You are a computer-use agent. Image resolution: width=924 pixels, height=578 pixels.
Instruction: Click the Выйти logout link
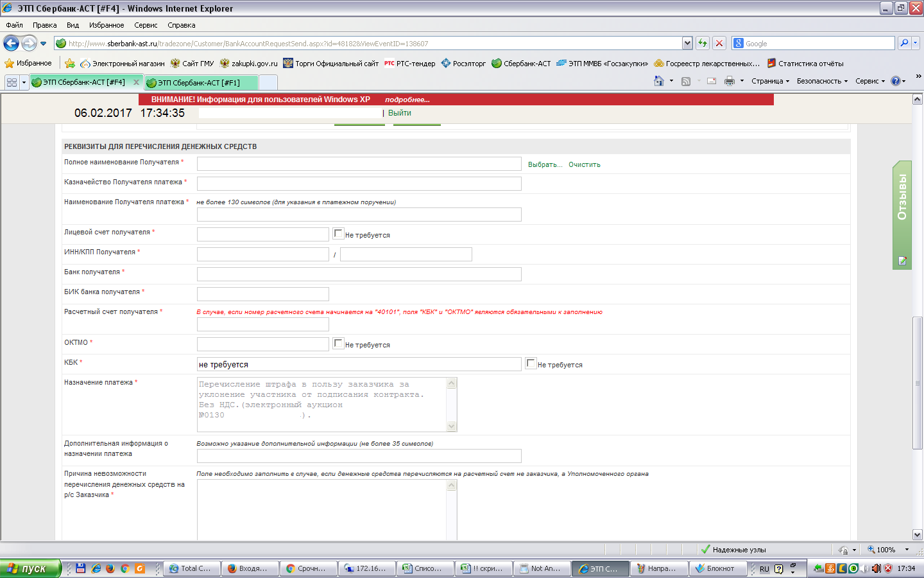point(399,113)
